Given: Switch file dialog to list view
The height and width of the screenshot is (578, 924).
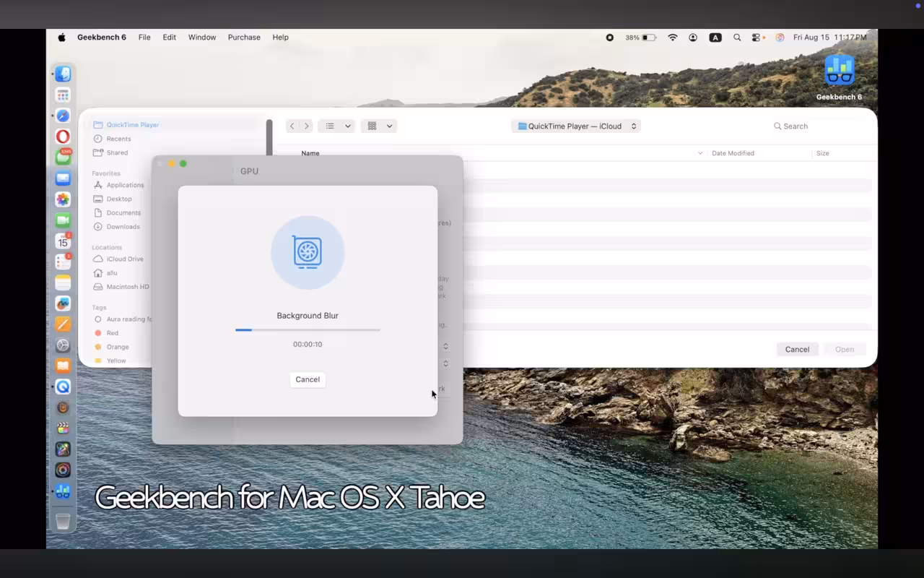Looking at the screenshot, I should click(330, 126).
